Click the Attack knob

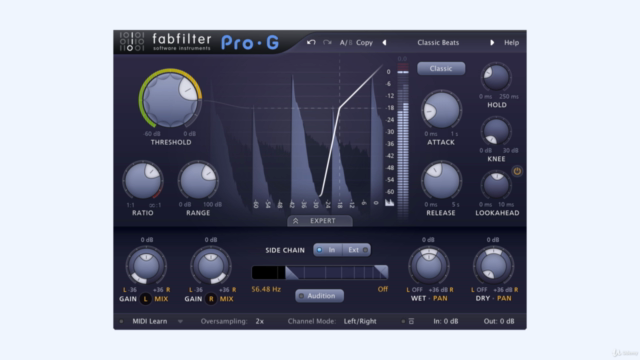[x=441, y=110]
